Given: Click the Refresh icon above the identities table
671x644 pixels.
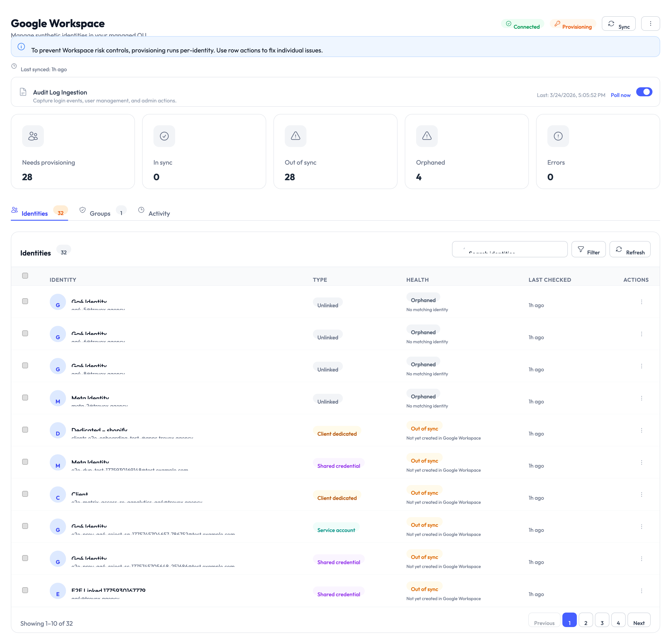Looking at the screenshot, I should (619, 250).
